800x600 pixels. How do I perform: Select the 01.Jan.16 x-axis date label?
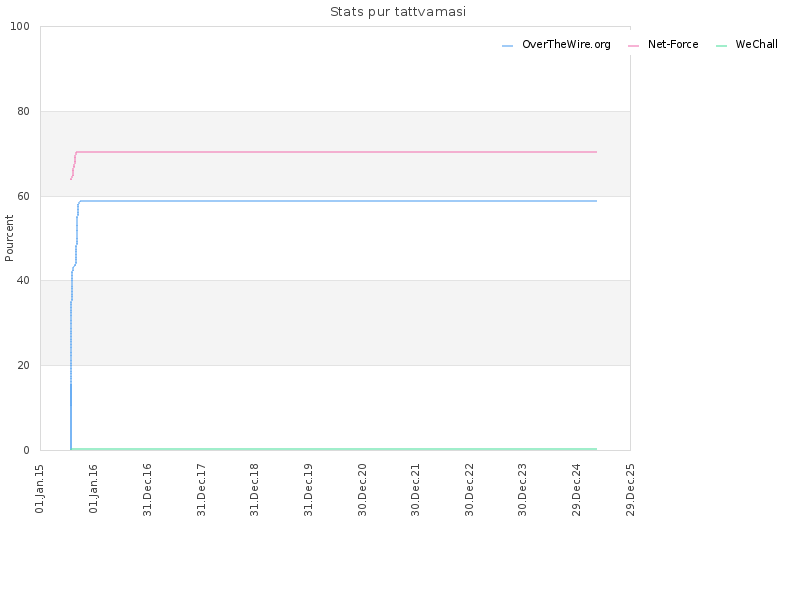coord(93,489)
